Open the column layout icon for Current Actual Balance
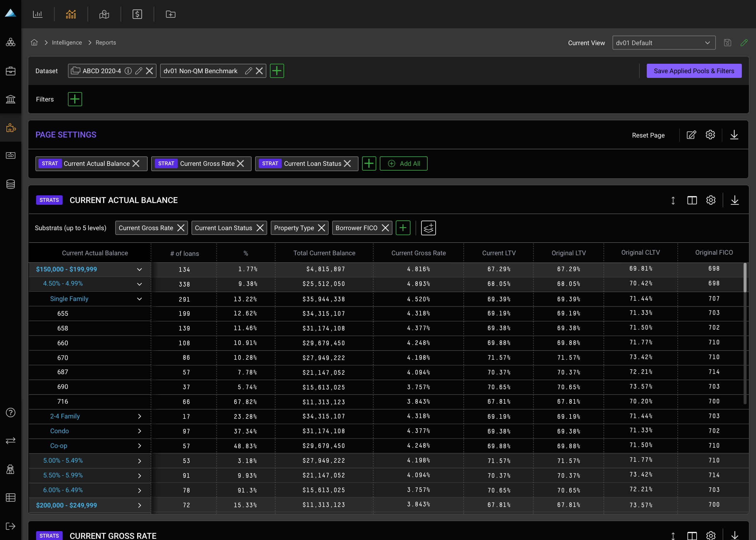Image resolution: width=756 pixels, height=540 pixels. [x=692, y=200]
